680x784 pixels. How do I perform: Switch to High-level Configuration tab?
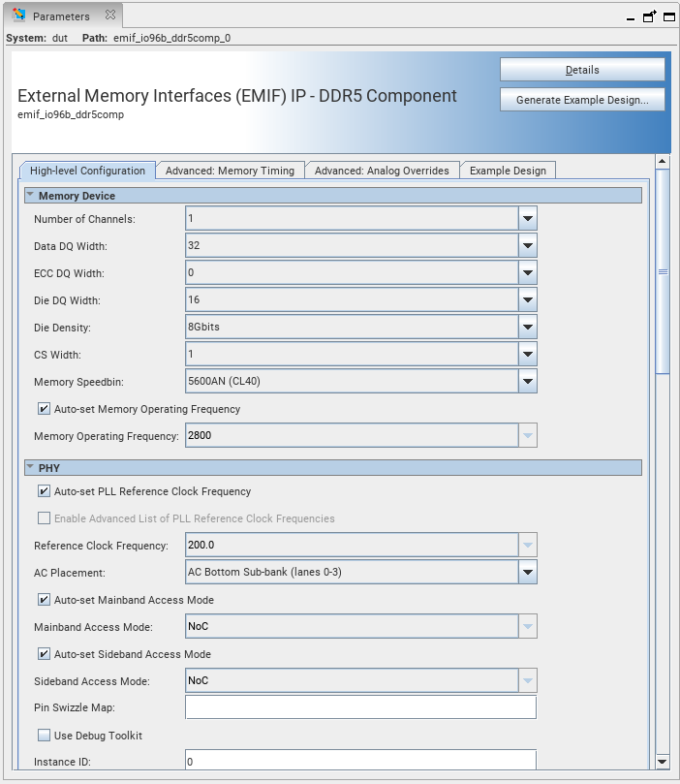(87, 171)
